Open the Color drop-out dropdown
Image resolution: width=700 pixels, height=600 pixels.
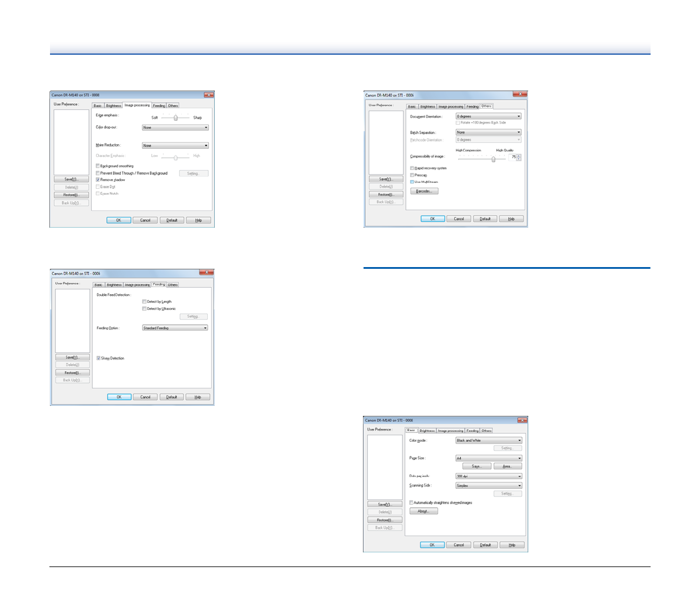[175, 128]
